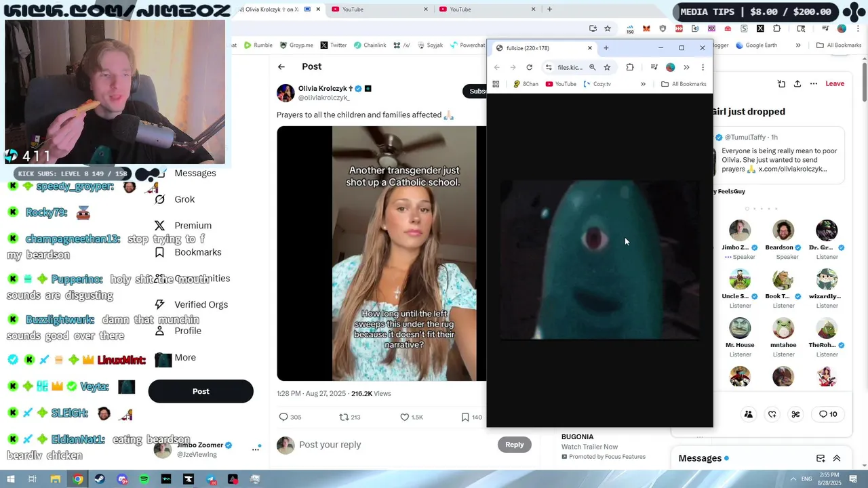Open Premium in X sidebar
This screenshot has width=868, height=488.
point(182,226)
